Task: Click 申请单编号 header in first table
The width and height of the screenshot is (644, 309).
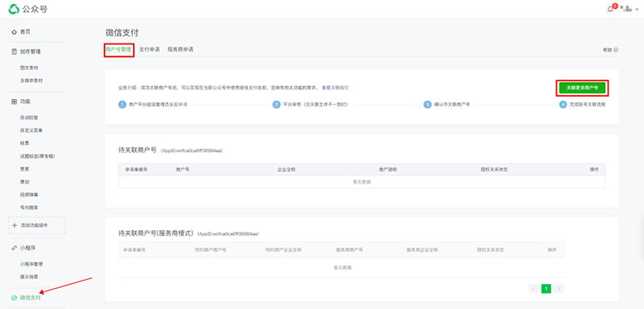Action: [136, 170]
